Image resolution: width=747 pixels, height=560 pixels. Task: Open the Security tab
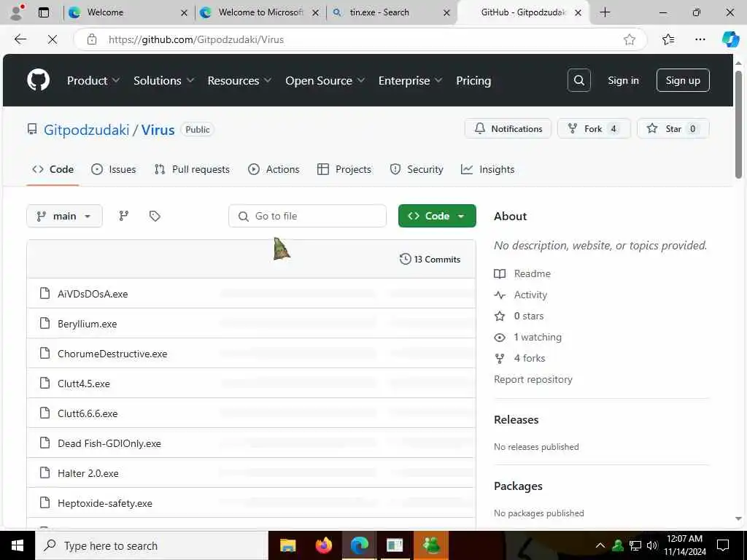[x=417, y=169]
